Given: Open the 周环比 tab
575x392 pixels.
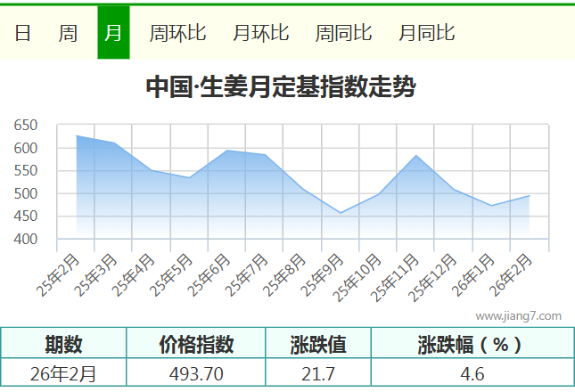Looking at the screenshot, I should [177, 33].
